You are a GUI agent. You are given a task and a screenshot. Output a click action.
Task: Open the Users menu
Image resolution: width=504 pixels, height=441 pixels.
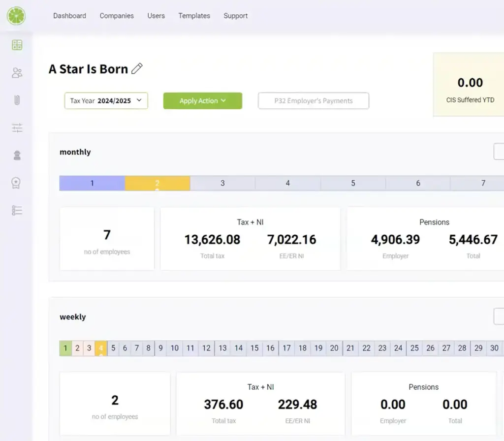[x=156, y=16]
